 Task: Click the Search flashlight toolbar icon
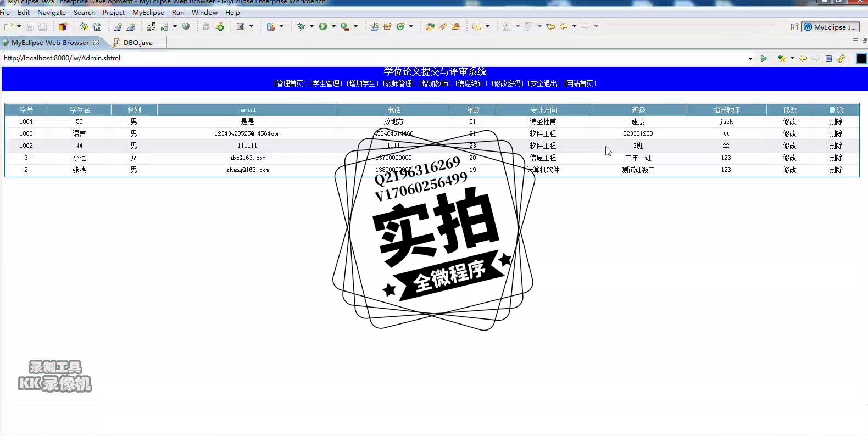tap(443, 26)
